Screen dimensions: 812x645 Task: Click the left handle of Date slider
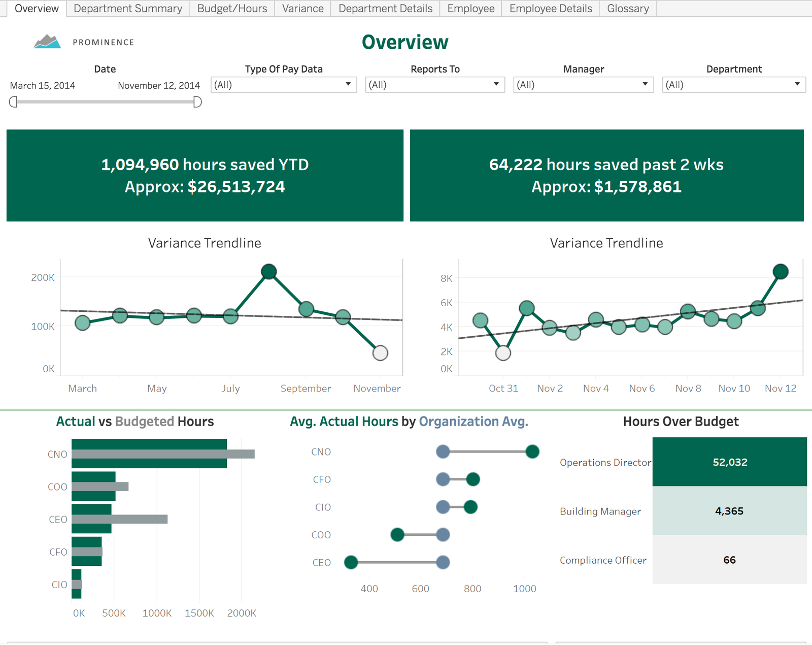point(13,102)
